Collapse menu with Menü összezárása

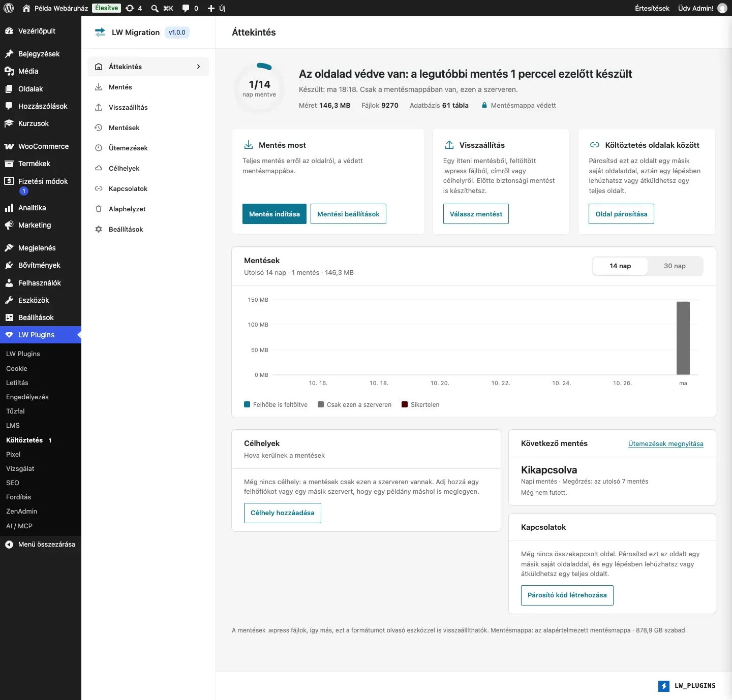click(41, 545)
